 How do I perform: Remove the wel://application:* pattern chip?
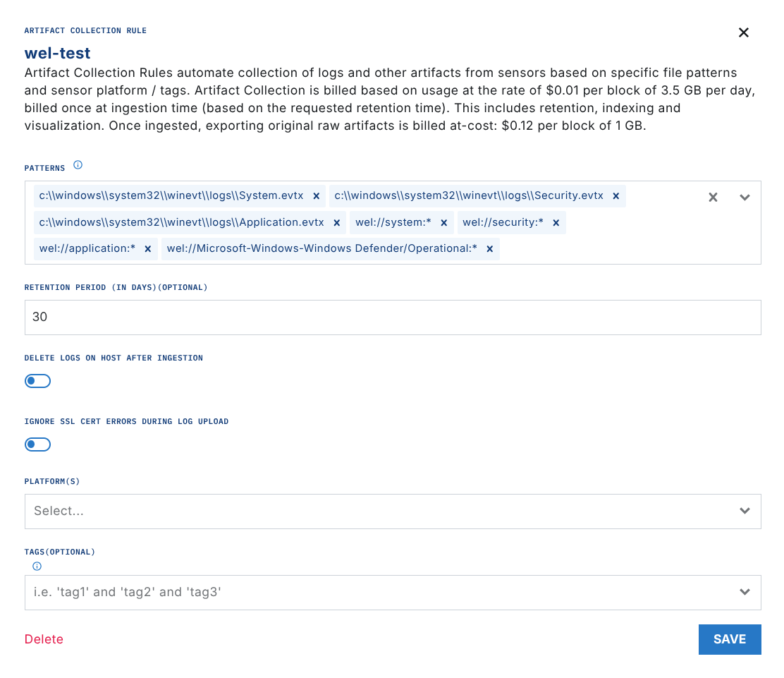click(x=147, y=248)
